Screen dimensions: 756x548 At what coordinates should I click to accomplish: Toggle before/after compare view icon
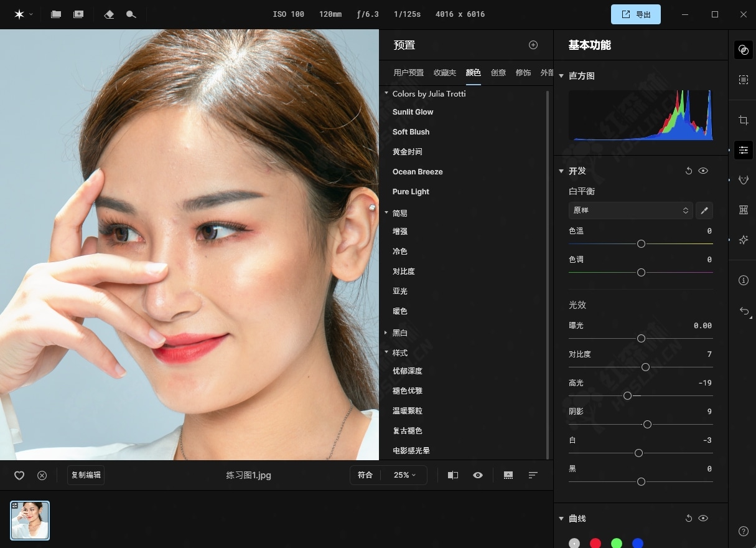coord(452,475)
